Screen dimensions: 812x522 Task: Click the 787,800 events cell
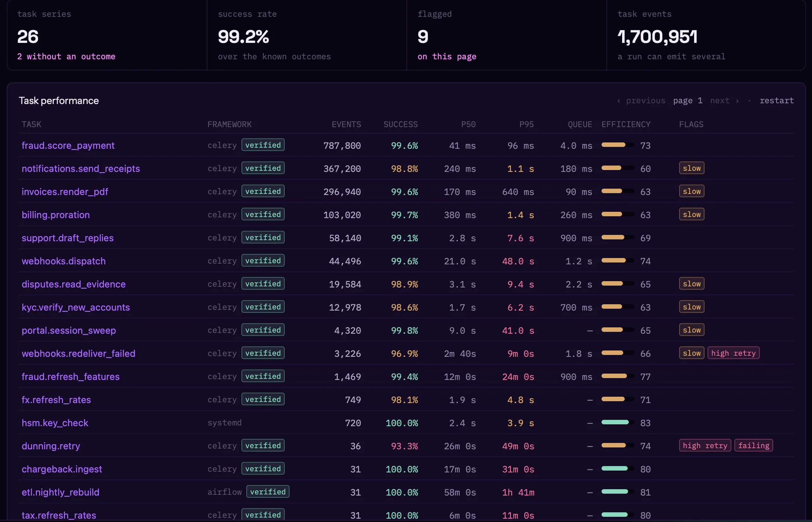(342, 145)
